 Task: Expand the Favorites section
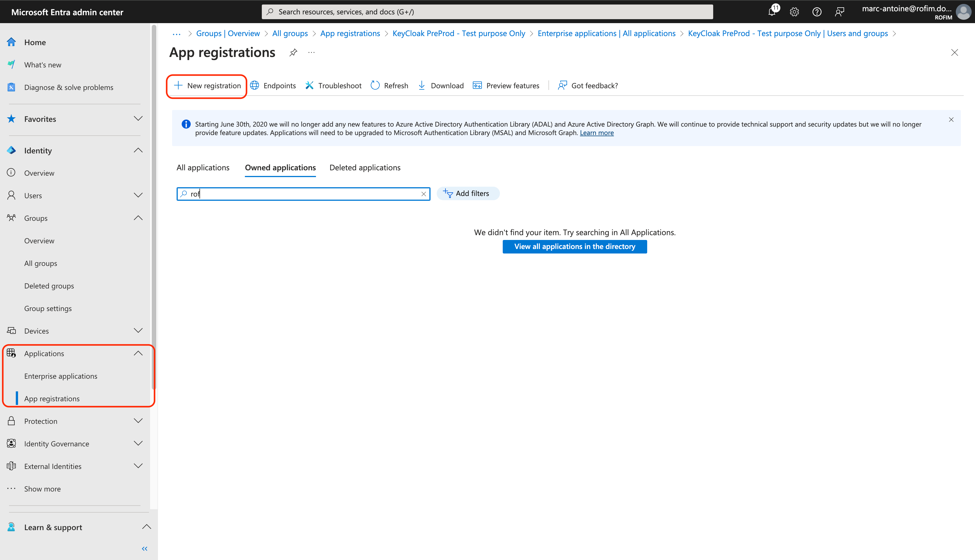[138, 119]
